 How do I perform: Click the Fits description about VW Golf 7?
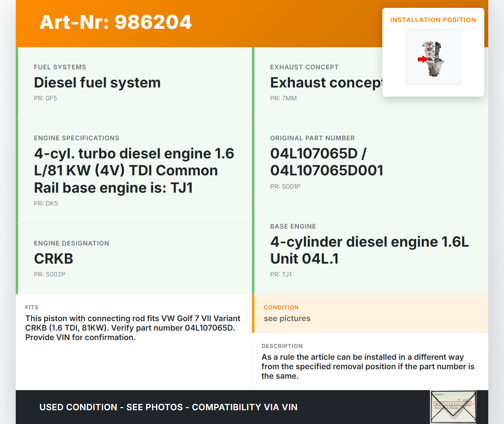pyautogui.click(x=133, y=328)
